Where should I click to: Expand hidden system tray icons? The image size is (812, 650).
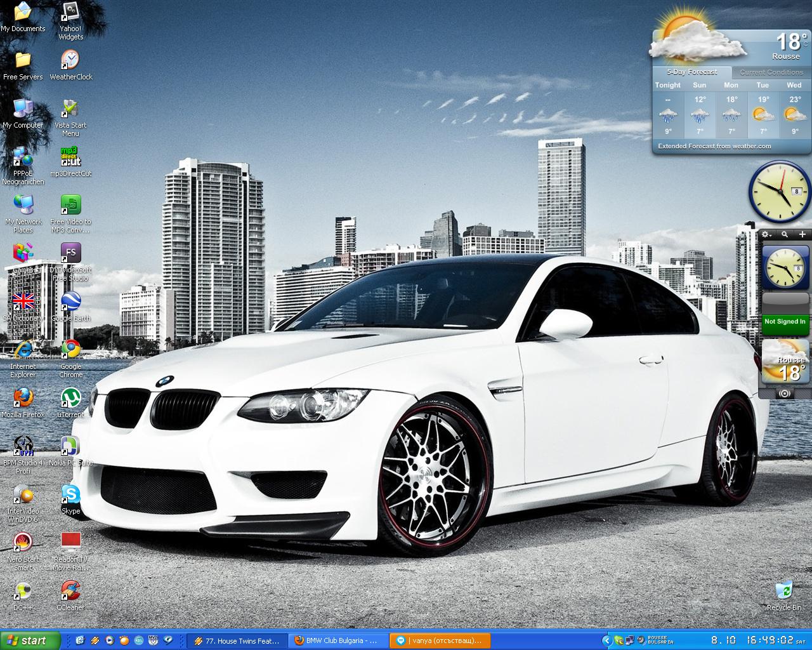click(x=607, y=641)
